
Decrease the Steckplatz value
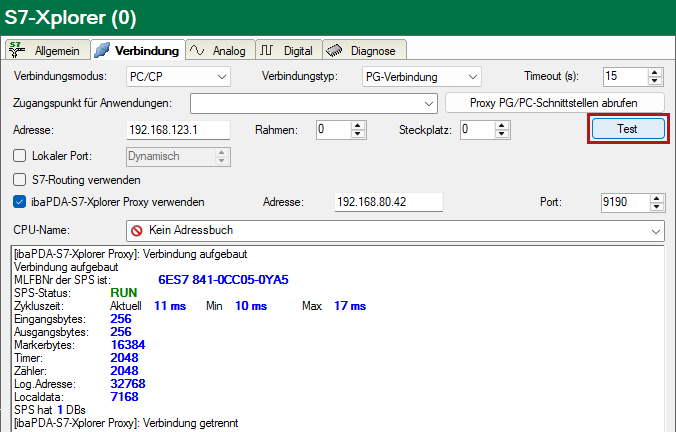[501, 134]
